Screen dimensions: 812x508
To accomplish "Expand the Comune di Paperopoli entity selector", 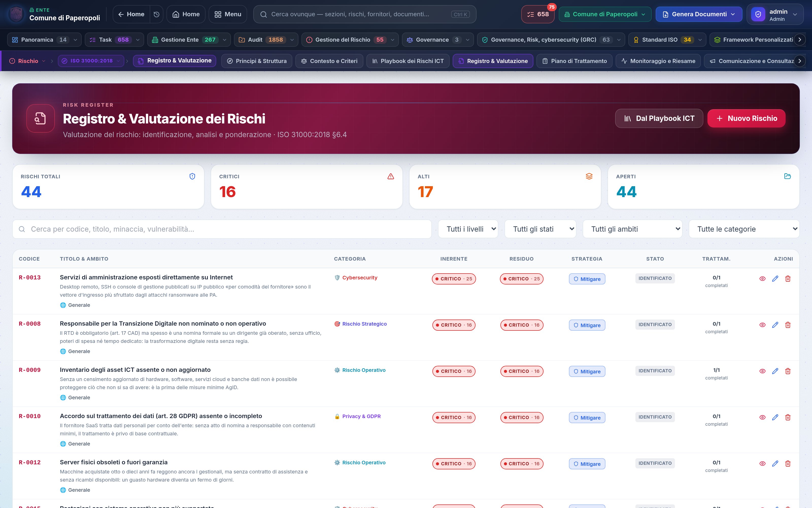I will click(x=605, y=14).
